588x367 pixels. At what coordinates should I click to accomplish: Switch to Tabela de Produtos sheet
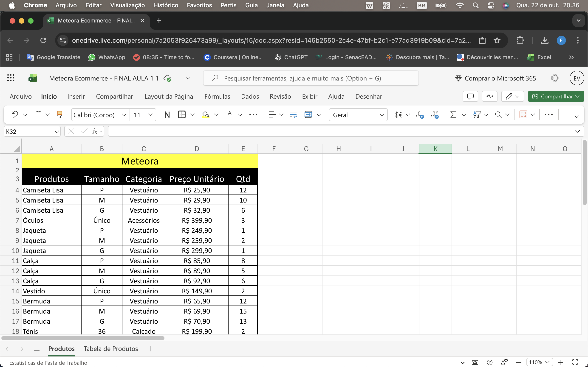click(x=111, y=349)
